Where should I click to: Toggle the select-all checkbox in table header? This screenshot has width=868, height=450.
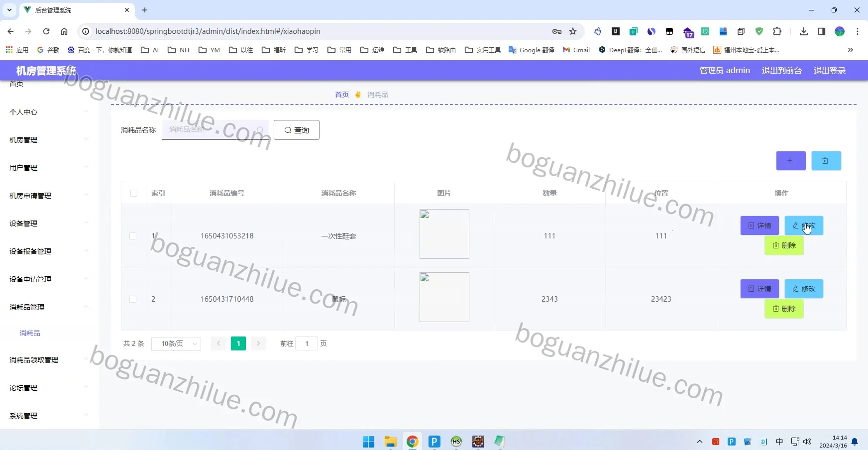134,193
